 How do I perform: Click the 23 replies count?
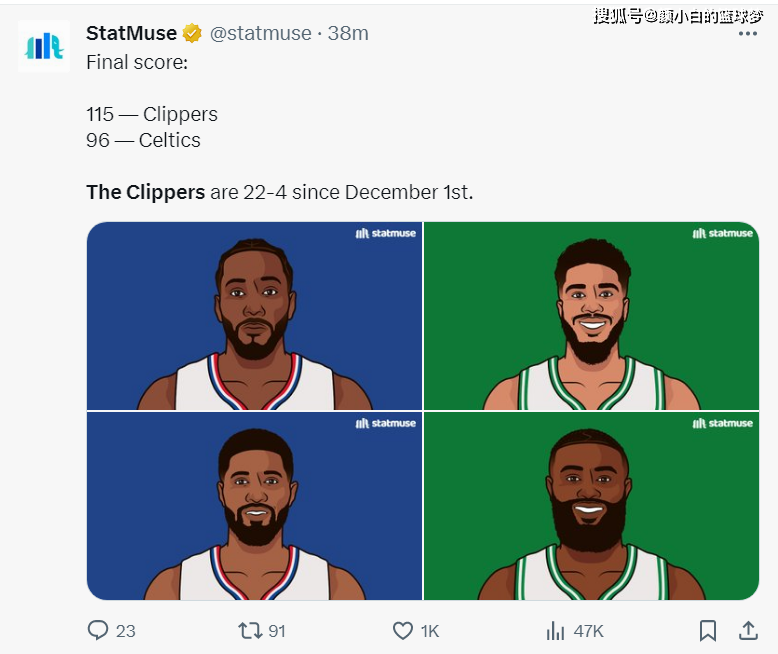click(126, 631)
